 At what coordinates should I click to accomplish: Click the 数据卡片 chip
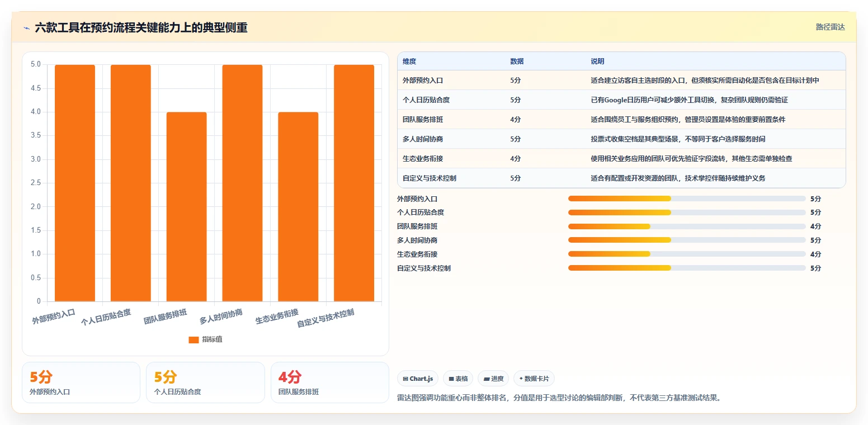click(534, 379)
